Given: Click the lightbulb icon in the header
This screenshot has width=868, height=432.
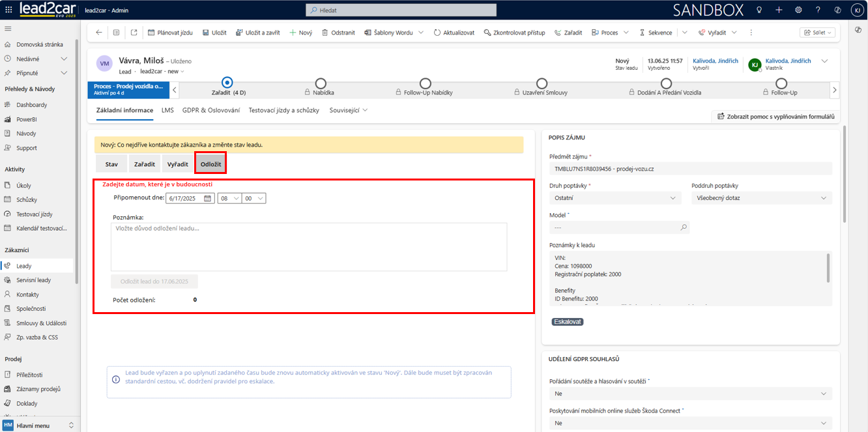Looking at the screenshot, I should 759,10.
